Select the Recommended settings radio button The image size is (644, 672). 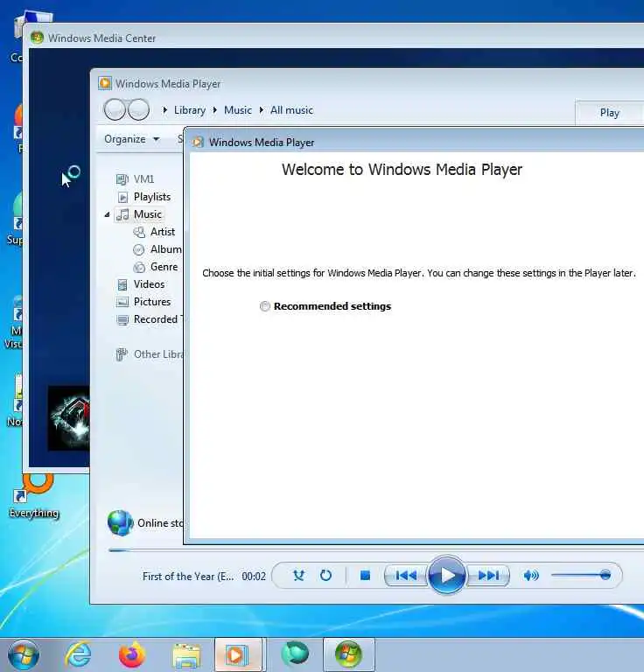click(x=265, y=306)
